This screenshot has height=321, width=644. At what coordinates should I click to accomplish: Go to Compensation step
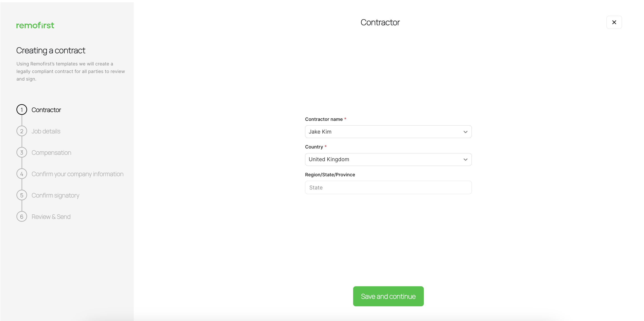(51, 152)
